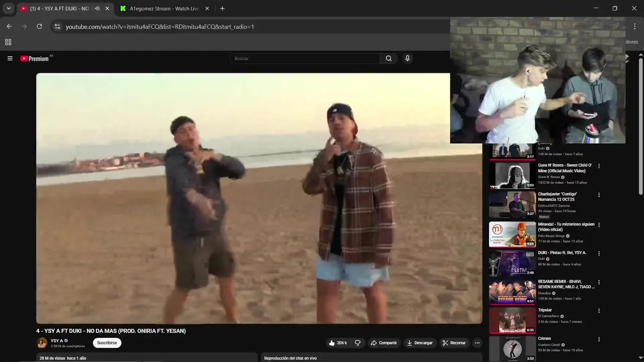
Task: Click the page vertical scrollbar
Action: pos(640,126)
